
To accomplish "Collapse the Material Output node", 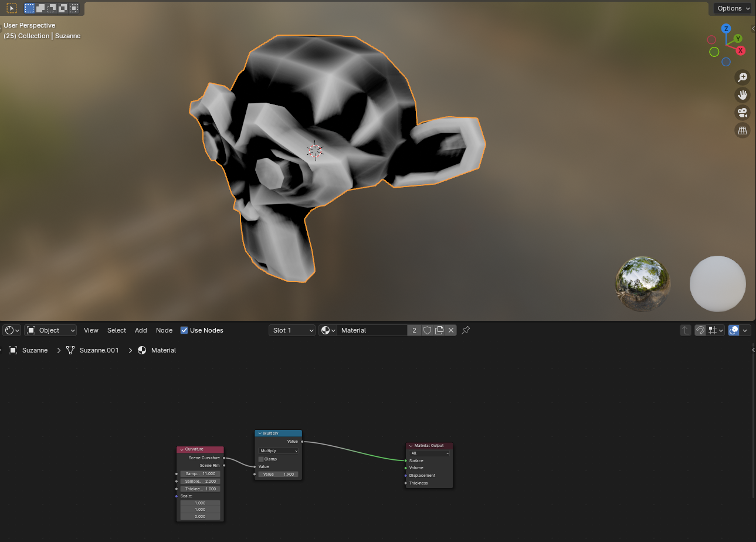I will (x=411, y=446).
